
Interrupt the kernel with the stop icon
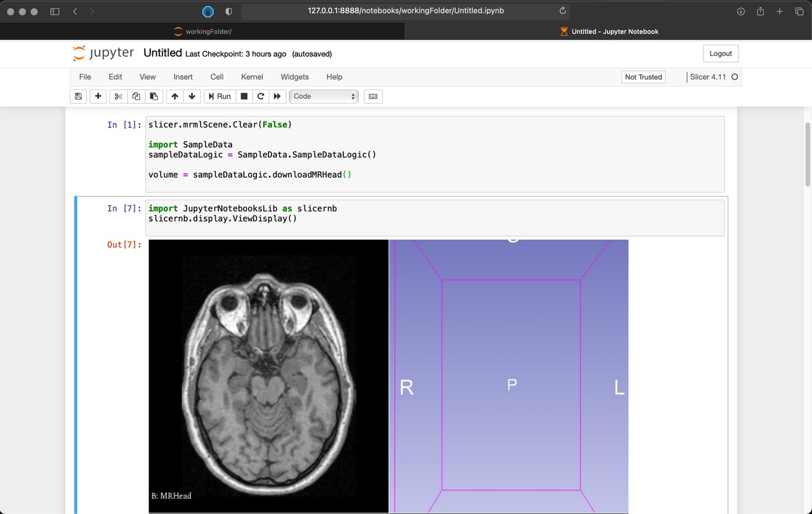244,96
